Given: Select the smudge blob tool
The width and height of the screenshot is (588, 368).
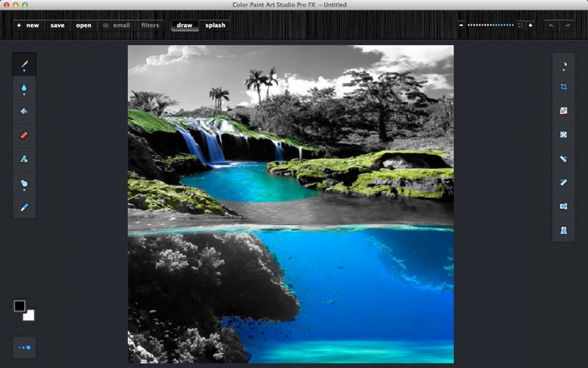Looking at the screenshot, I should (24, 183).
